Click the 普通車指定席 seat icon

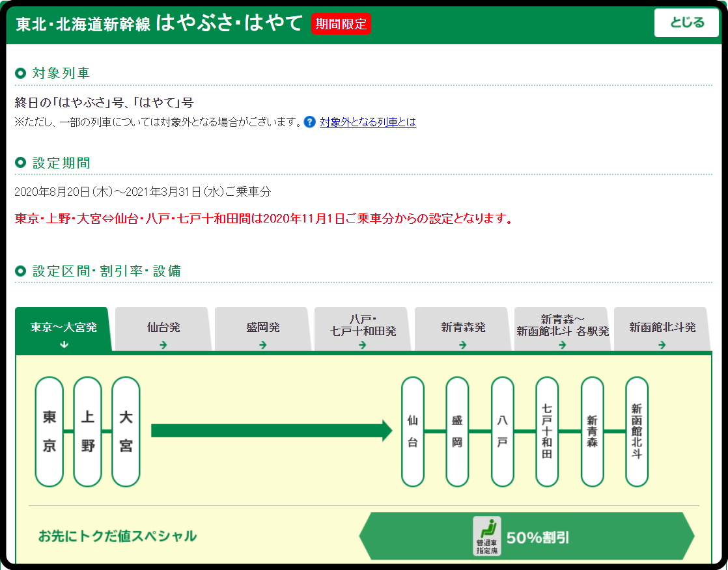486,536
